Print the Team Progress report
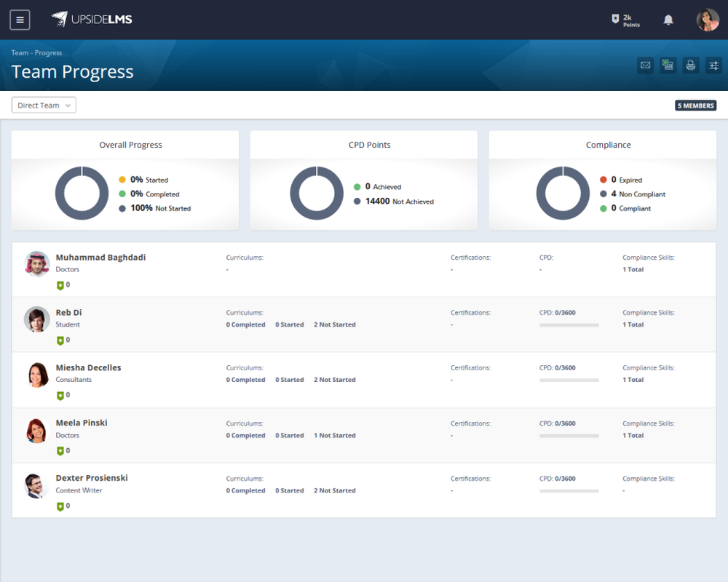This screenshot has width=728, height=582. [x=690, y=65]
